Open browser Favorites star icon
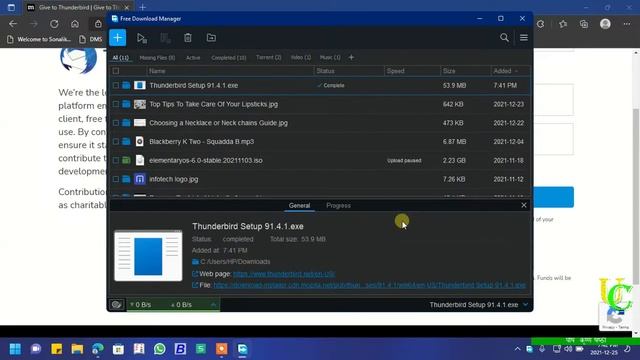Viewport: 640px width, 360px height. [x=563, y=24]
